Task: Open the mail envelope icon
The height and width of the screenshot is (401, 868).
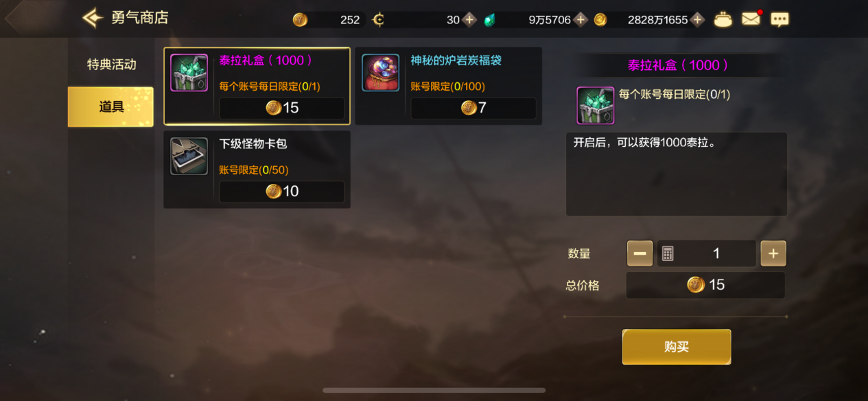Action: (751, 19)
